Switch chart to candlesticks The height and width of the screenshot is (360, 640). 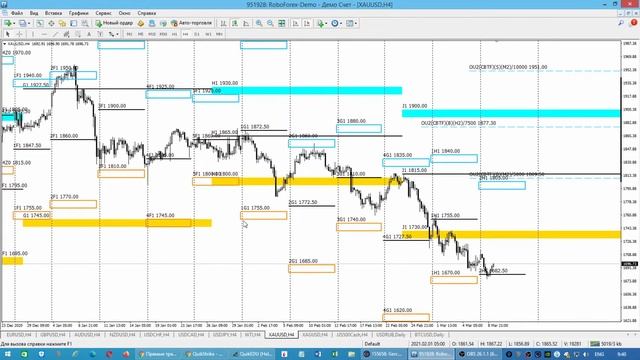tap(235, 23)
